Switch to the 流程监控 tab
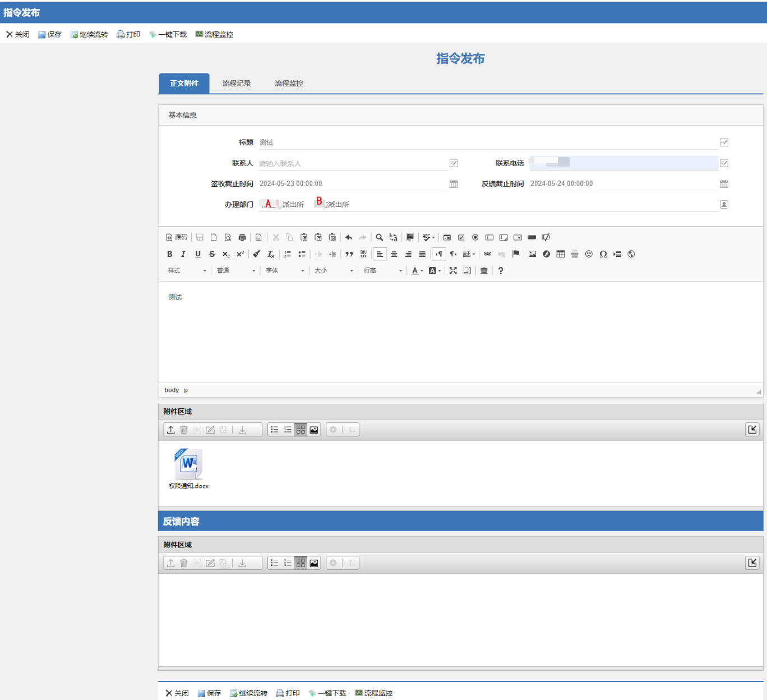The height and width of the screenshot is (700, 767). click(289, 84)
